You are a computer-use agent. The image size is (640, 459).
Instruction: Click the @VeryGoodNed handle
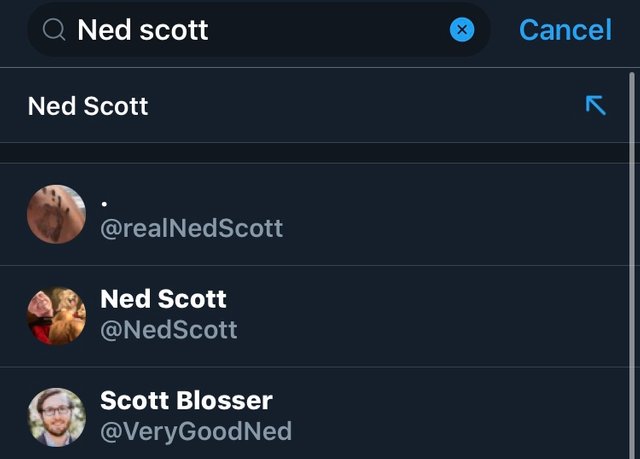[x=196, y=431]
